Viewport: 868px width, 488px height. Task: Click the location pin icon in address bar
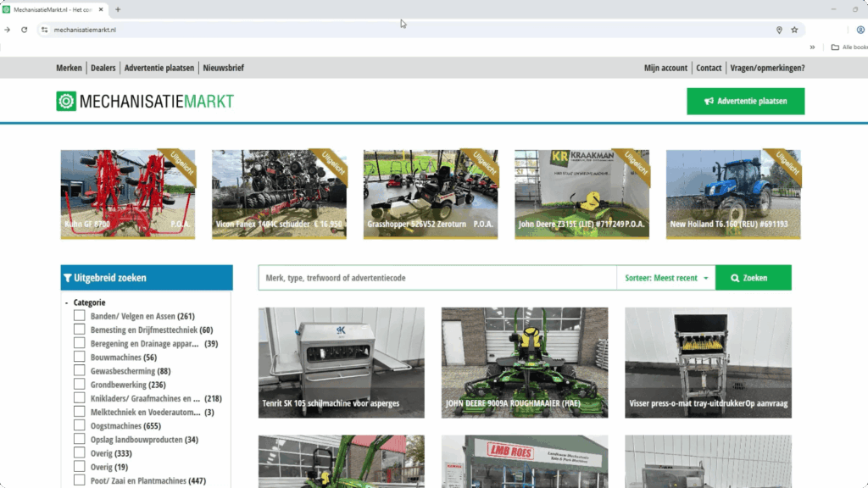point(779,30)
